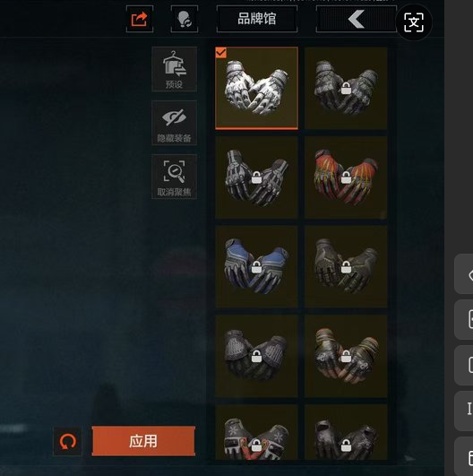Click lock icon on dark grey gloves top right
This screenshot has width=473, height=476.
(346, 89)
